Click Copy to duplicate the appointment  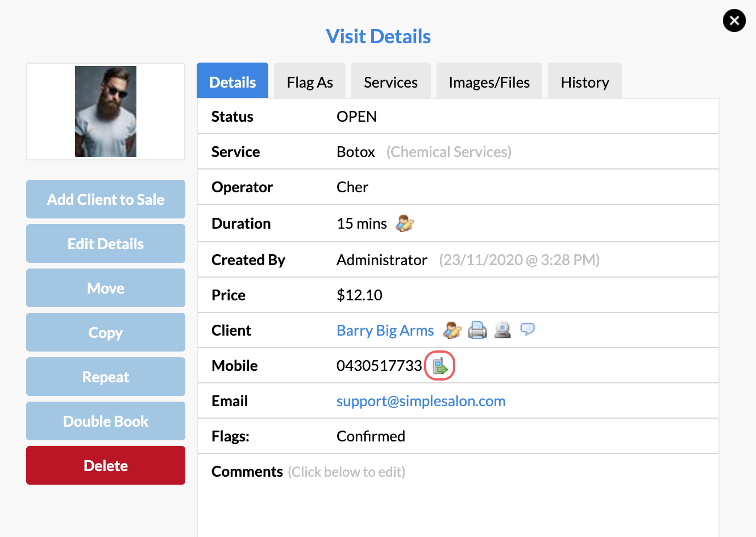click(x=105, y=332)
